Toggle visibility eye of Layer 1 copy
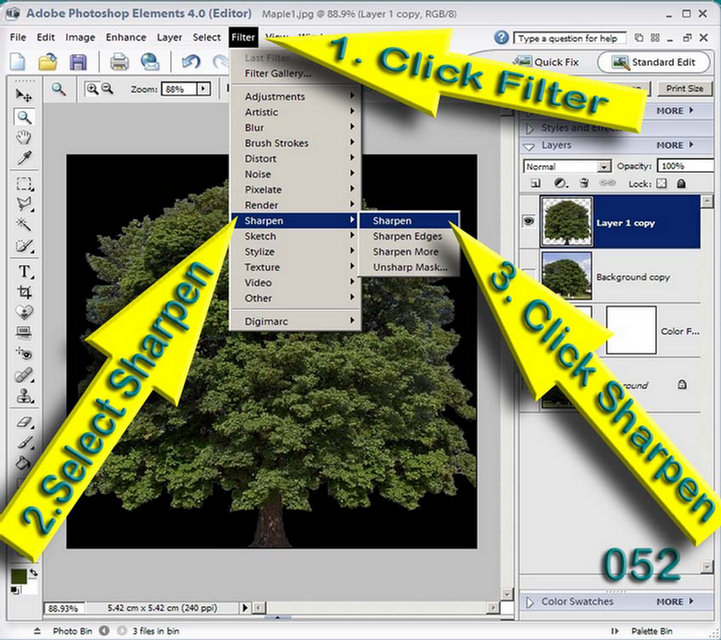Image resolution: width=721 pixels, height=640 pixels. [x=529, y=221]
